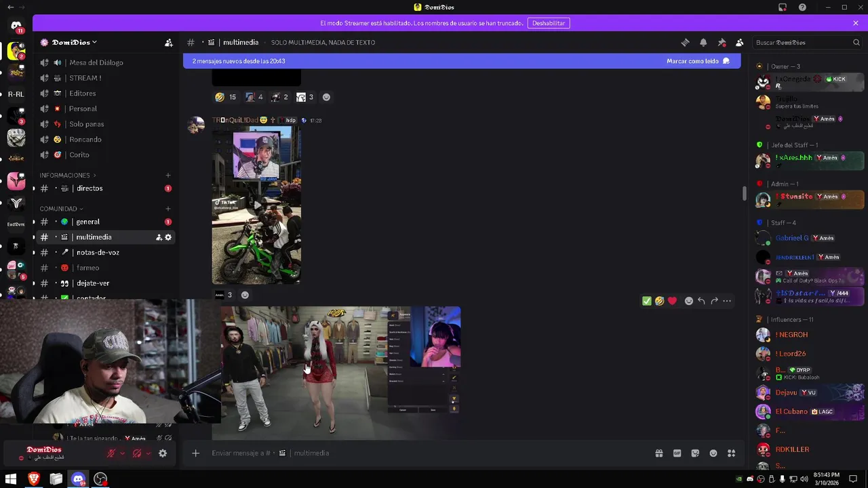
Task: Click invite icon on multimedia channel
Action: (159, 237)
